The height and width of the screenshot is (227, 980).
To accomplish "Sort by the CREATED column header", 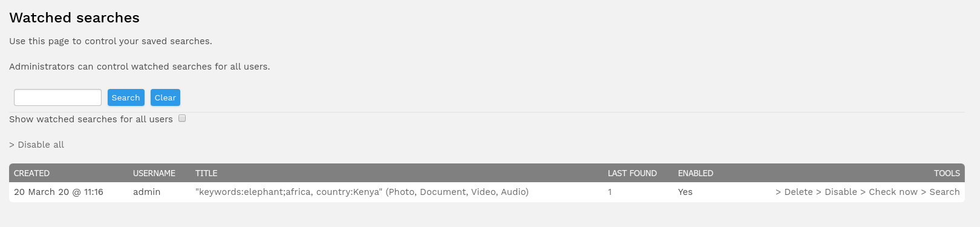I will tap(31, 173).
